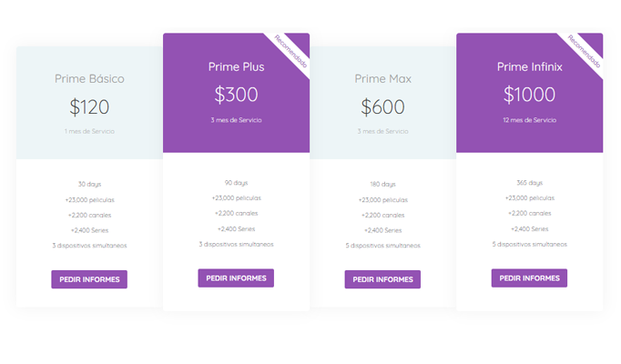Click the Recomendado ribbon on Prime Plus
Screen dimensions: 621x364
coord(291,51)
